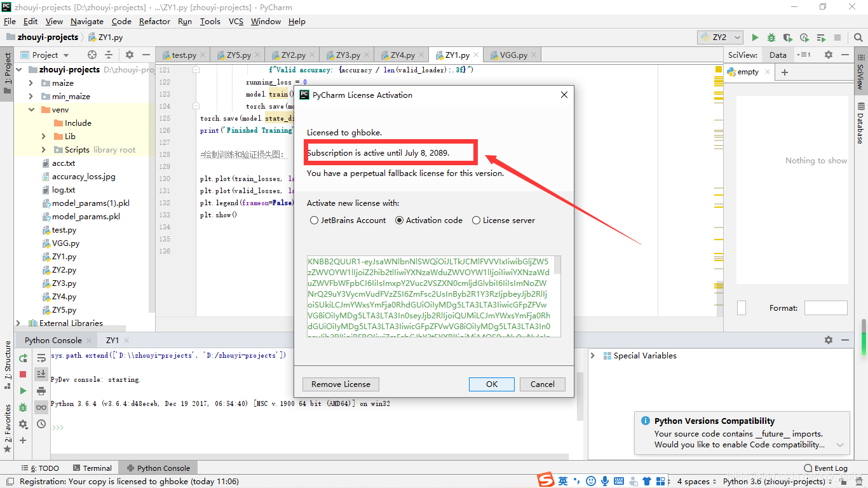The image size is (868, 488).
Task: Click the activation code text area
Action: pos(430,296)
